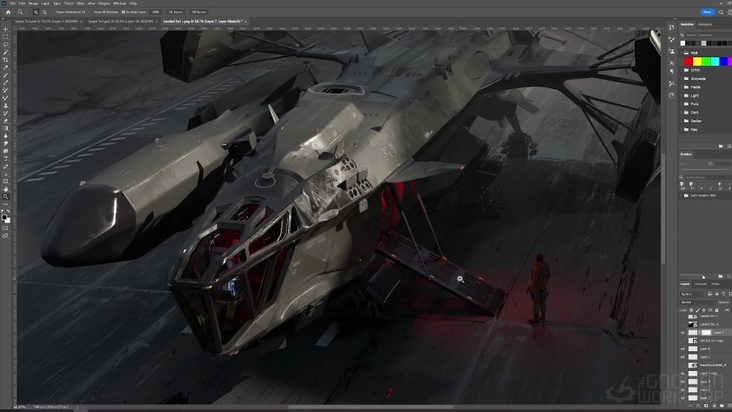Select the Move tool

[x=6, y=29]
